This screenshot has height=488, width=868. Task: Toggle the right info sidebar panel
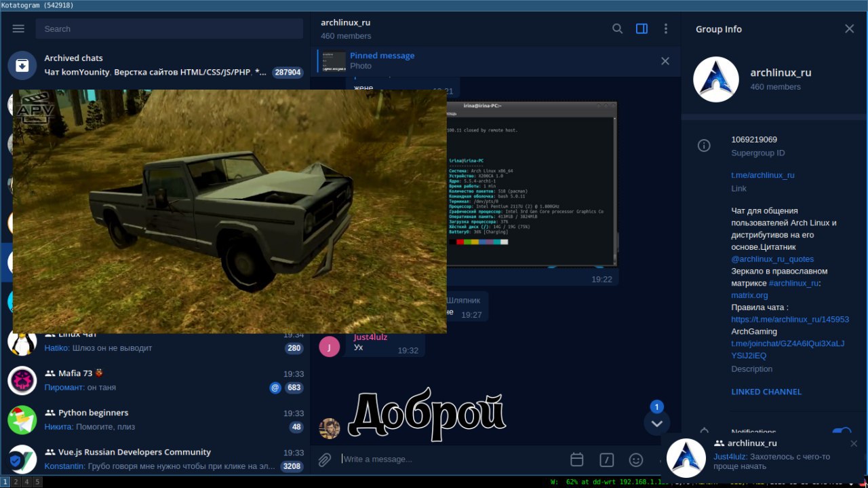click(x=642, y=29)
